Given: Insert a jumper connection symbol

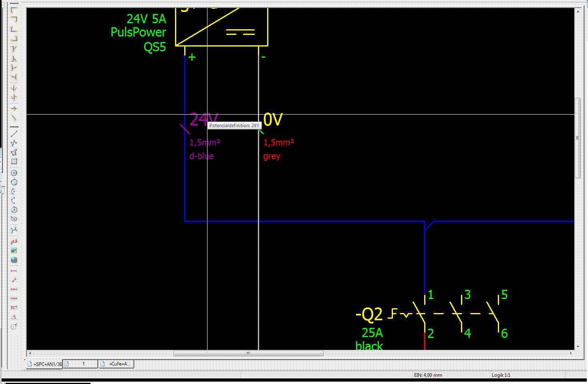Looking at the screenshot, I should click(14, 97).
